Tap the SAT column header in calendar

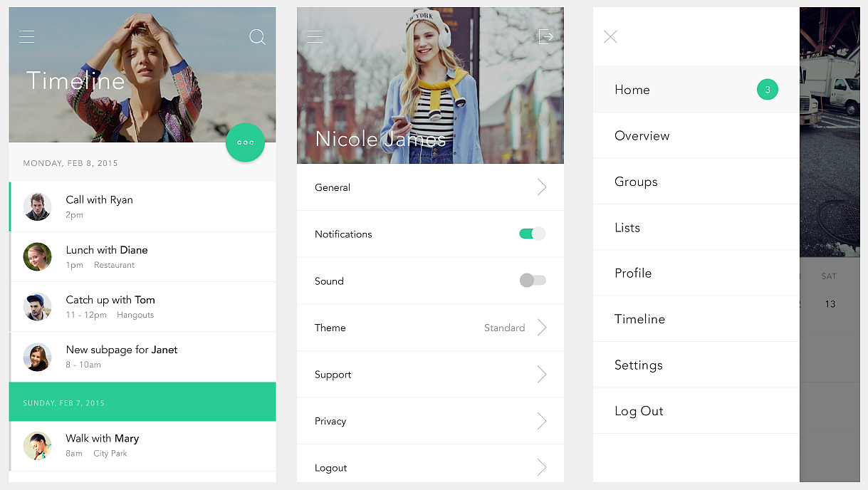[x=829, y=276]
